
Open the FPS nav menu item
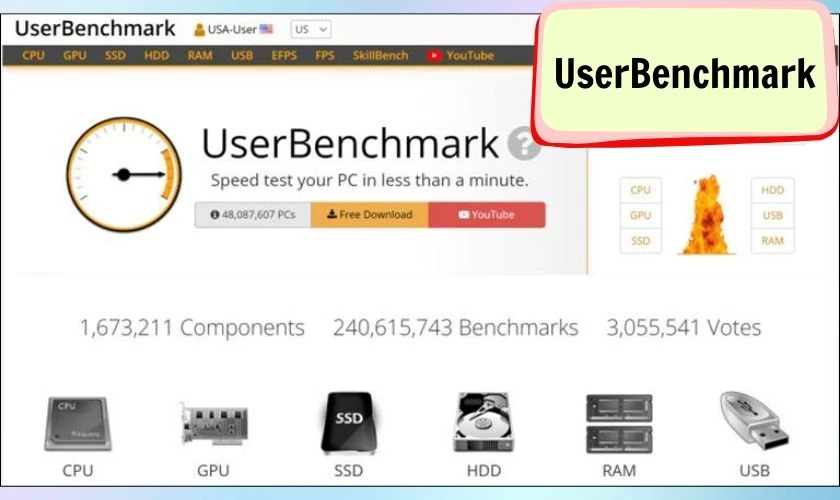coord(325,55)
